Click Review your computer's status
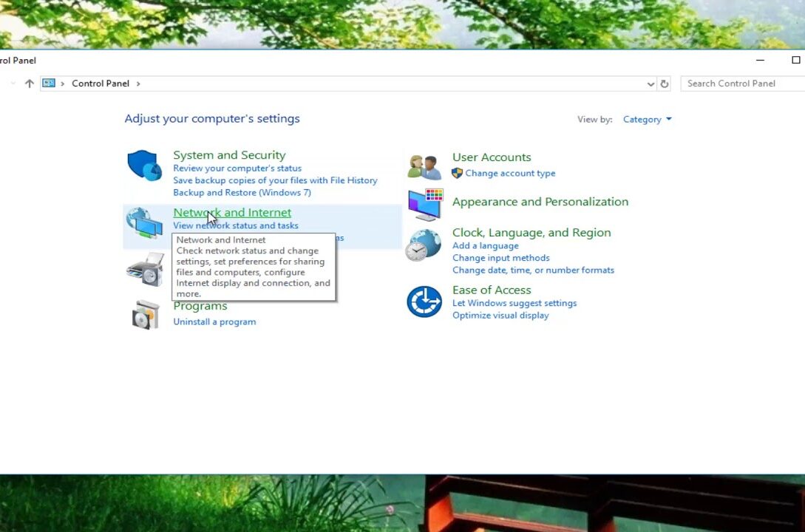Viewport: 805px width, 532px height. [237, 168]
